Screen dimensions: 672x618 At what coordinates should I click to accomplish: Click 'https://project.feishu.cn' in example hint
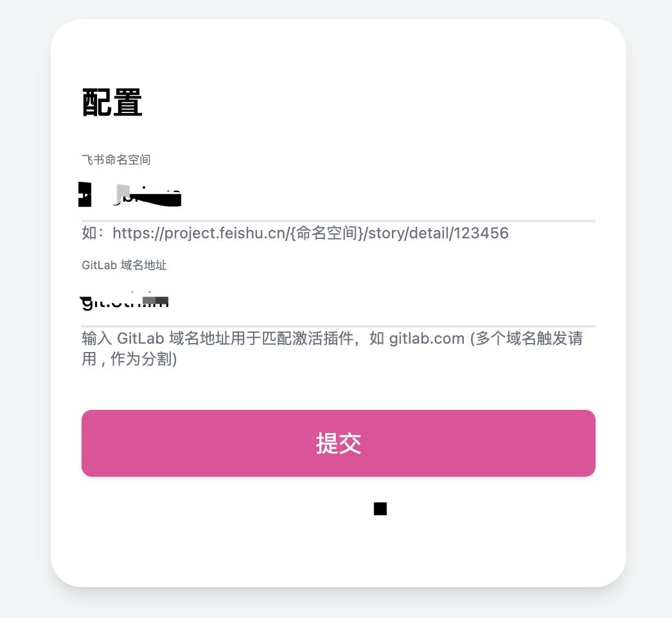199,233
